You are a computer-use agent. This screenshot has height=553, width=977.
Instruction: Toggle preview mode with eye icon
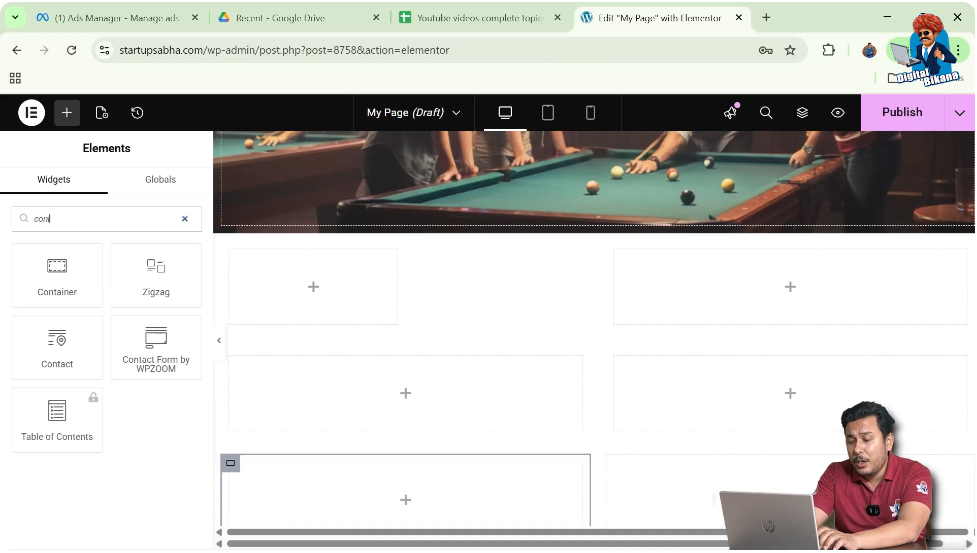click(838, 113)
